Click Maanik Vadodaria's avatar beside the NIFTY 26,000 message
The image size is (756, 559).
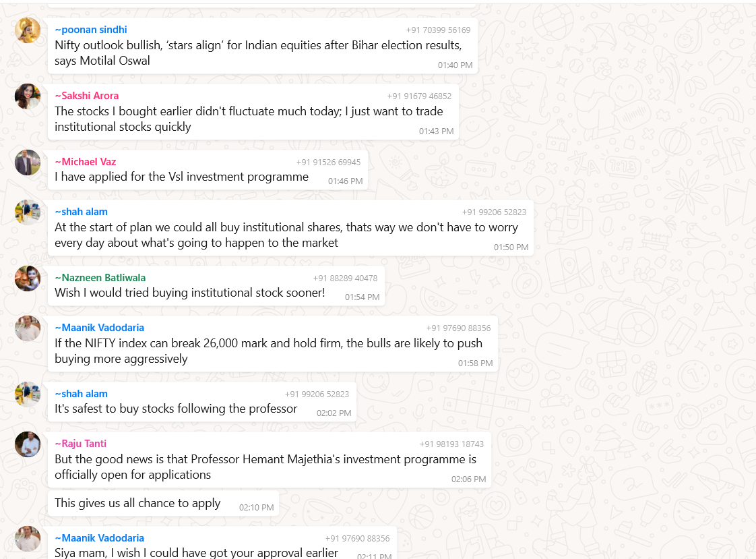(x=28, y=328)
